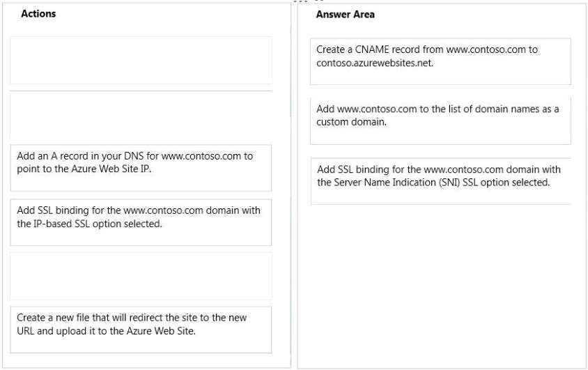Select the redirect file upload action
Screen dimensions: 588x370
141,330
